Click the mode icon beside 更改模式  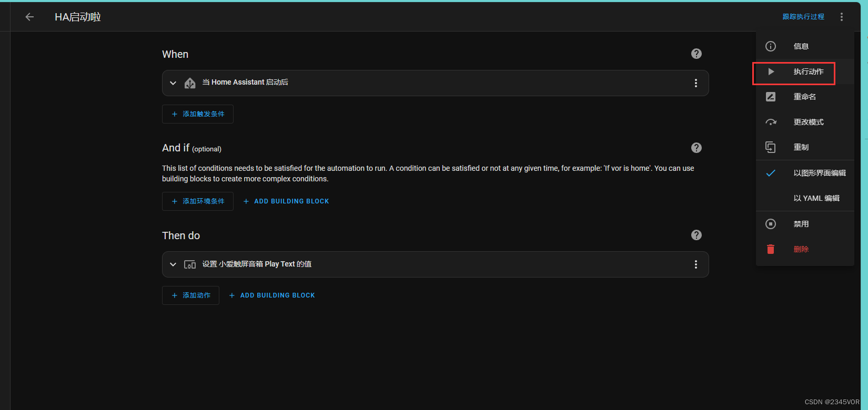771,122
